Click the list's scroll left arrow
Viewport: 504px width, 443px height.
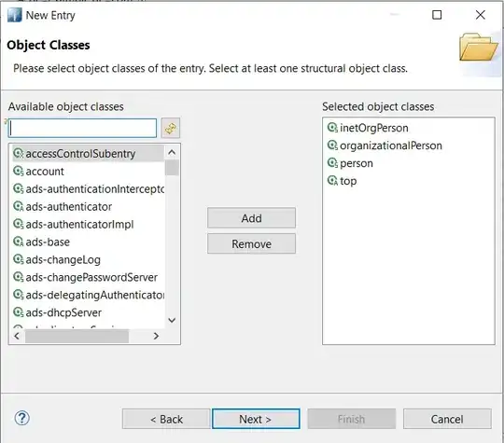(x=17, y=336)
